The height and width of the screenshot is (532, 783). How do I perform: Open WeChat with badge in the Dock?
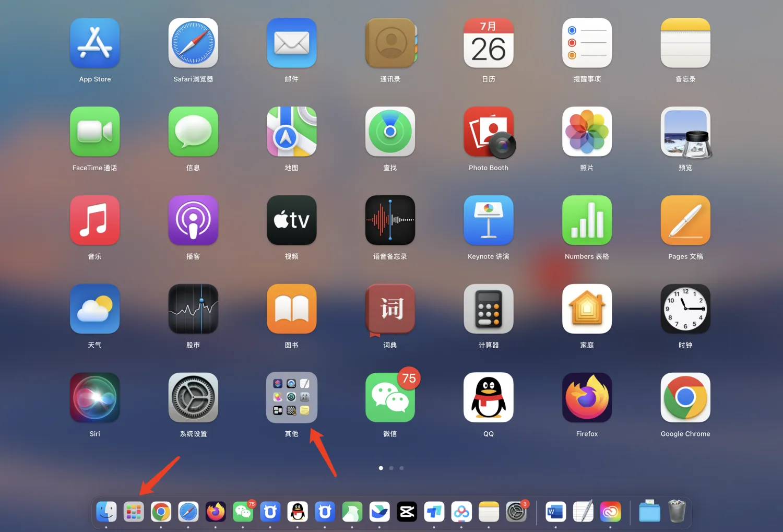[x=243, y=512]
